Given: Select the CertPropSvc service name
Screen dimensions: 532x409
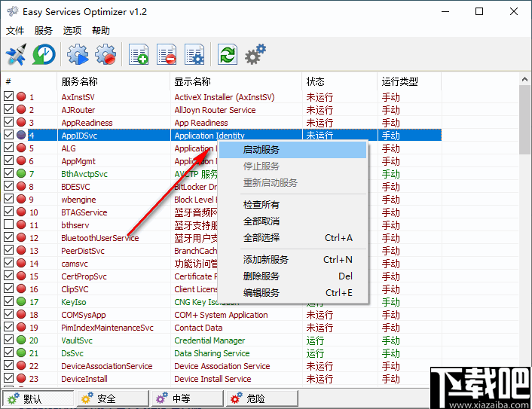Looking at the screenshot, I should click(x=84, y=276).
